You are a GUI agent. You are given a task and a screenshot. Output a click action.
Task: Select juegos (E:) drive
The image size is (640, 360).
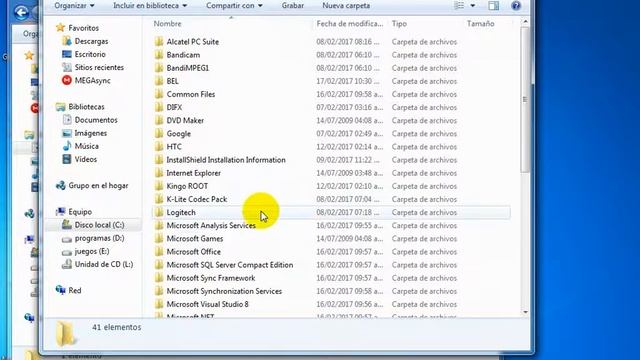(x=91, y=251)
